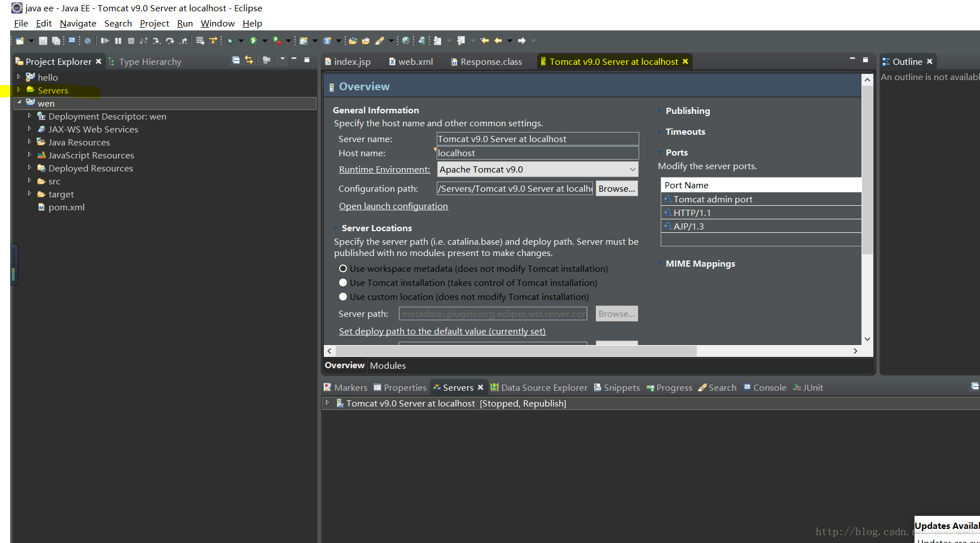
Task: Click the Server name input field
Action: tap(538, 139)
